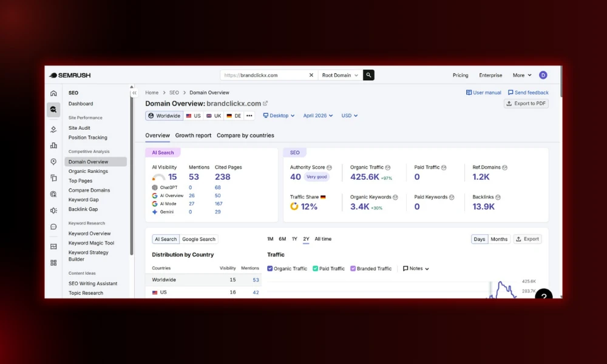Viewport: 607px width, 364px height.
Task: Click Send feedback link
Action: [x=528, y=93]
